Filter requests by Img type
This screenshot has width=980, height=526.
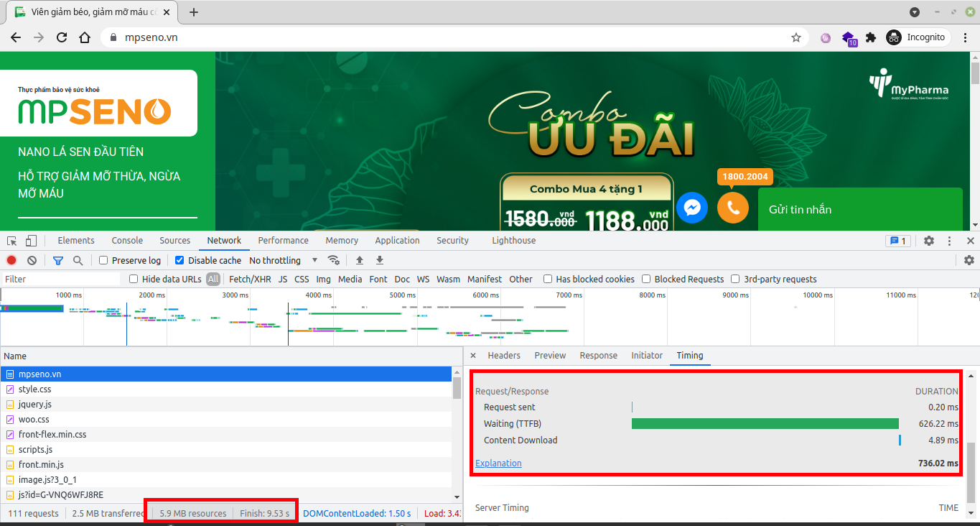324,279
